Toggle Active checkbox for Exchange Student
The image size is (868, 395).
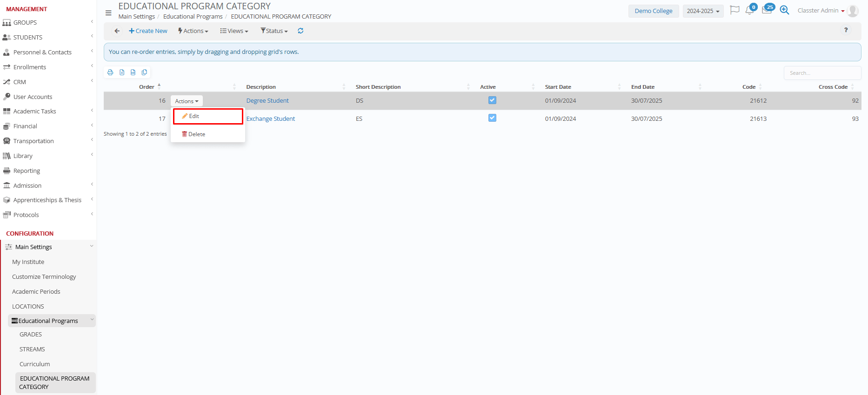[492, 118]
